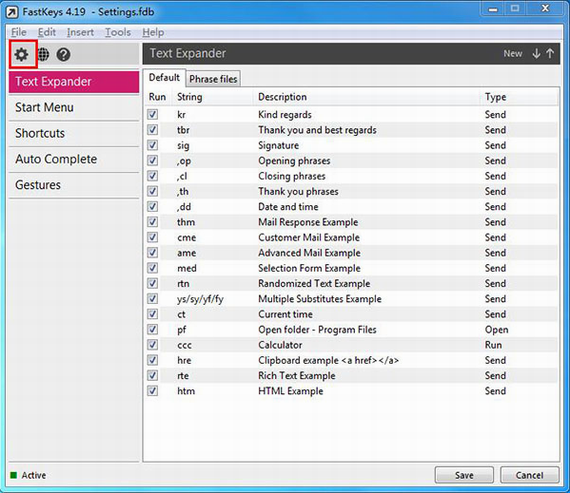Toggle checkbox for pf Open folder
The width and height of the screenshot is (570, 493).
[x=152, y=329]
